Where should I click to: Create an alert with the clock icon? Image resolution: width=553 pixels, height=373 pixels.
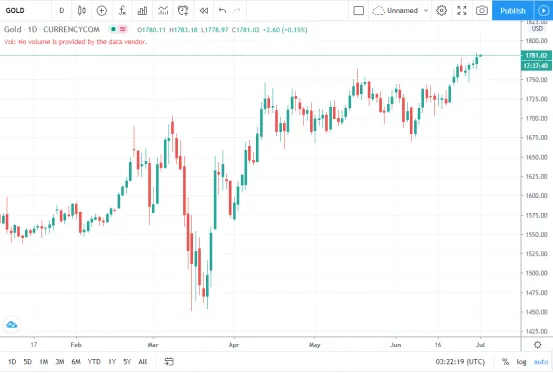183,11
